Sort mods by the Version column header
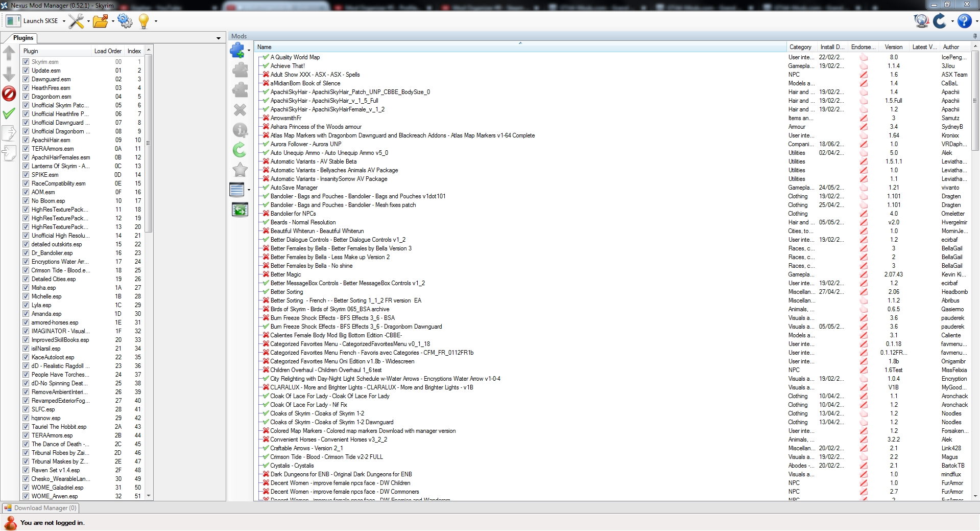Image resolution: width=980 pixels, height=531 pixels. coord(894,47)
